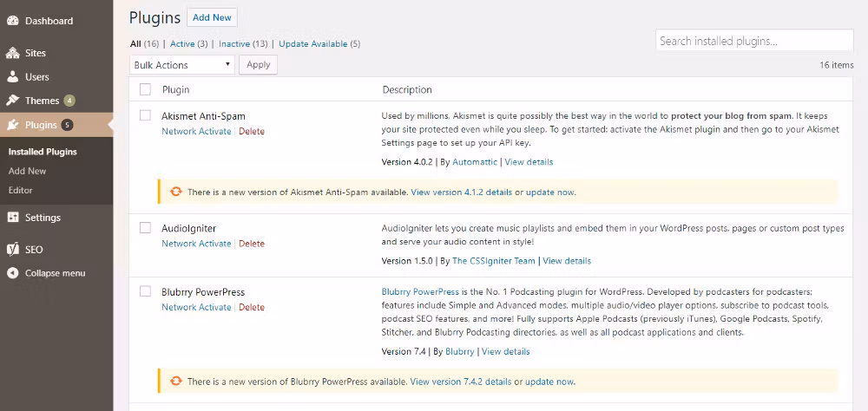
Task: Check the Blubrry PowerPress checkbox
Action: [x=145, y=291]
